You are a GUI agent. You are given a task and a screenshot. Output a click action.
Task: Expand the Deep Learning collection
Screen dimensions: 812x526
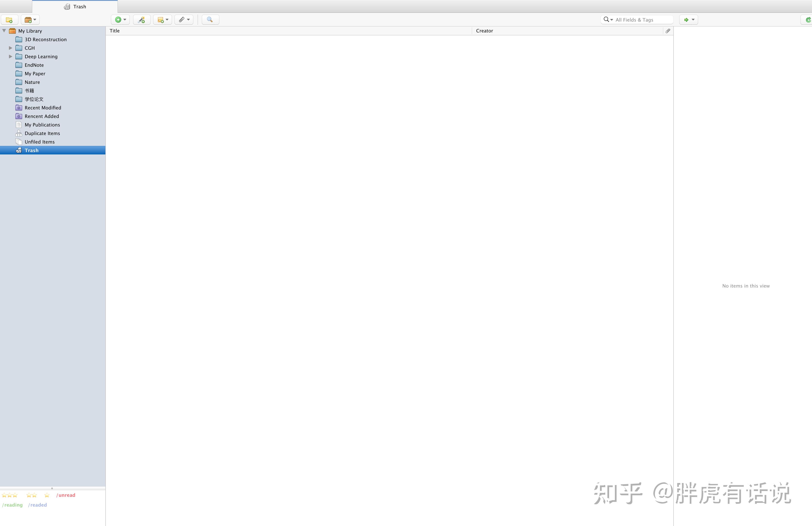11,56
